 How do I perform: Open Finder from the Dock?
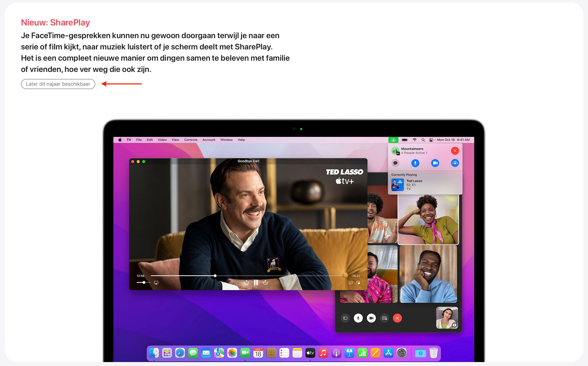[154, 353]
